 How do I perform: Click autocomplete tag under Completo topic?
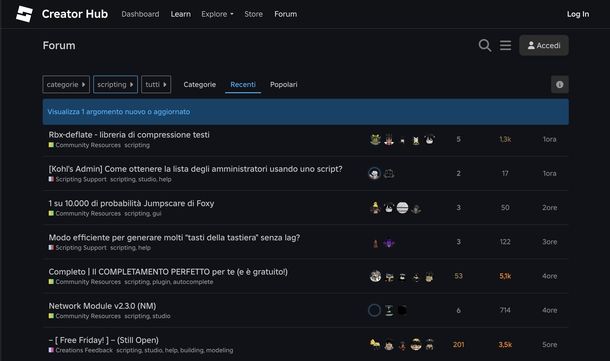click(x=193, y=282)
